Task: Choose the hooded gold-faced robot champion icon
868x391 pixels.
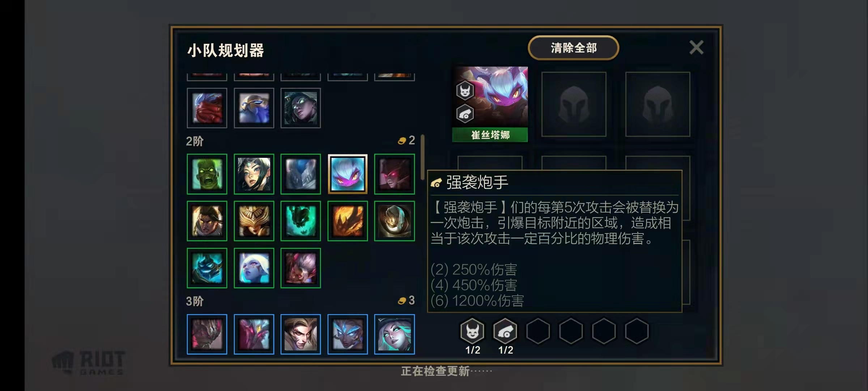Action: (x=395, y=221)
